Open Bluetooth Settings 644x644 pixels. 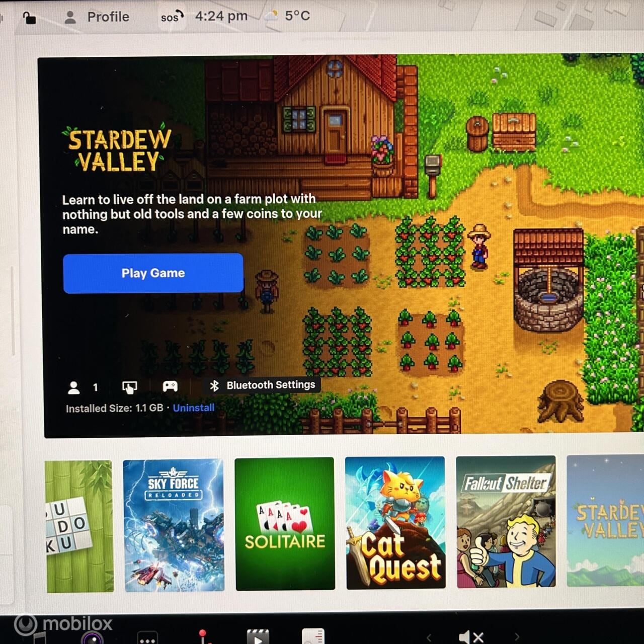tap(264, 385)
